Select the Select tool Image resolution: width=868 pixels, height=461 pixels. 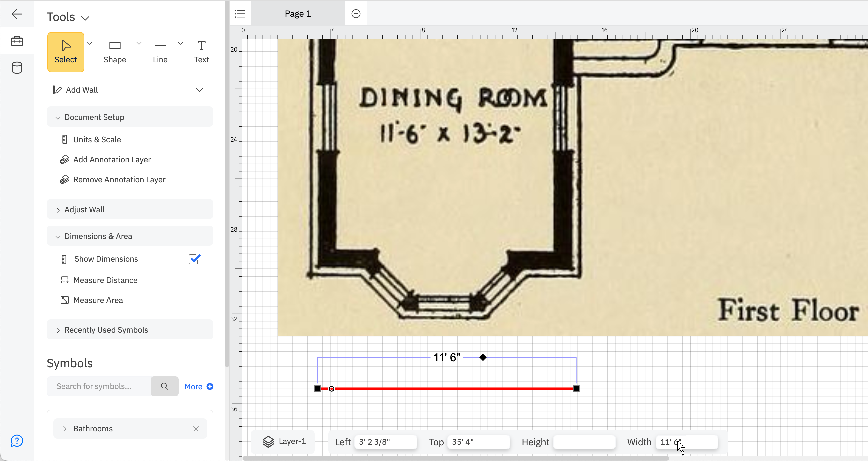click(65, 52)
